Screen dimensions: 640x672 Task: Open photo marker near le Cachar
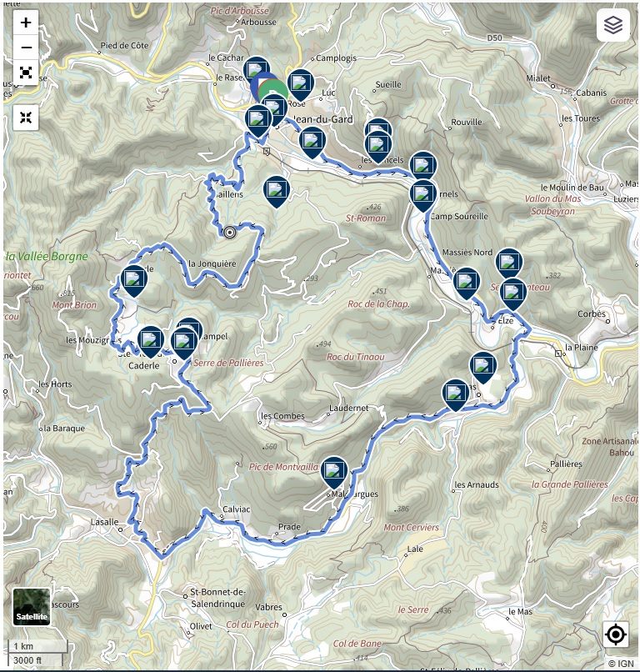(x=256, y=71)
